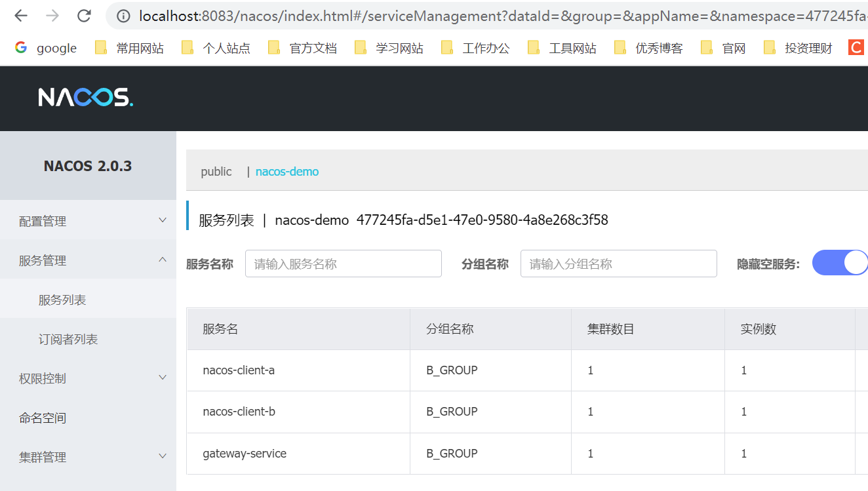Open the 学习网站 bookmark folder
The image size is (868, 491).
coord(389,48)
